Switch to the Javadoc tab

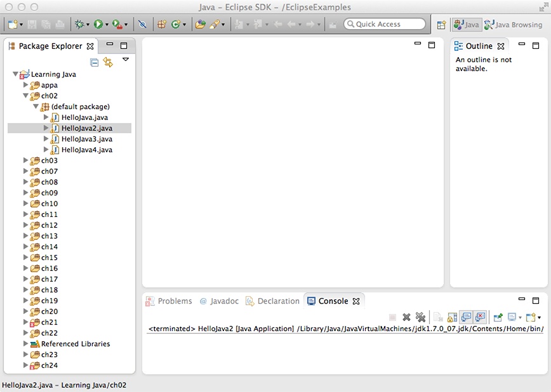[219, 301]
